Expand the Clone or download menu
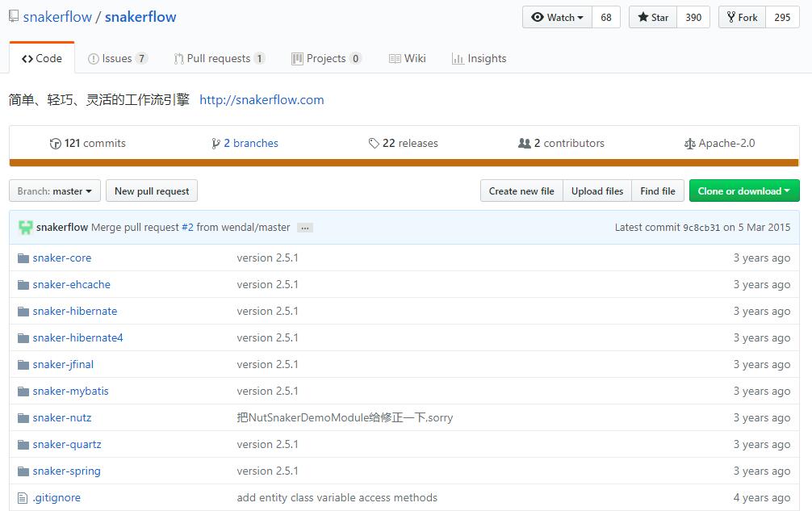The height and width of the screenshot is (511, 812). click(743, 191)
